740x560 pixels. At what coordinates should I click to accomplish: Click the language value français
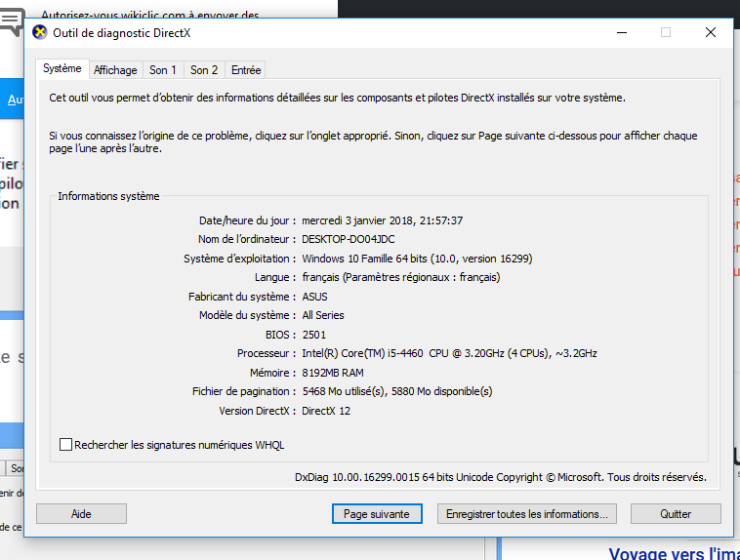coord(401,277)
